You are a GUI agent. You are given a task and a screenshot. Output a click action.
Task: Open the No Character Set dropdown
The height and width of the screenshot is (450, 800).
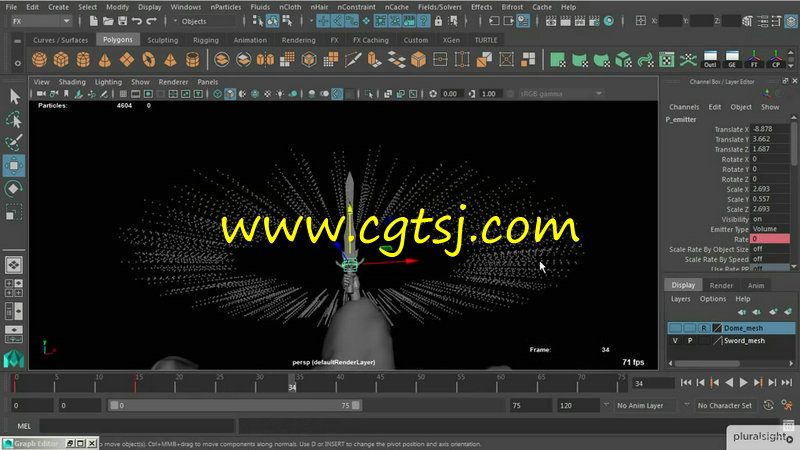pos(724,406)
